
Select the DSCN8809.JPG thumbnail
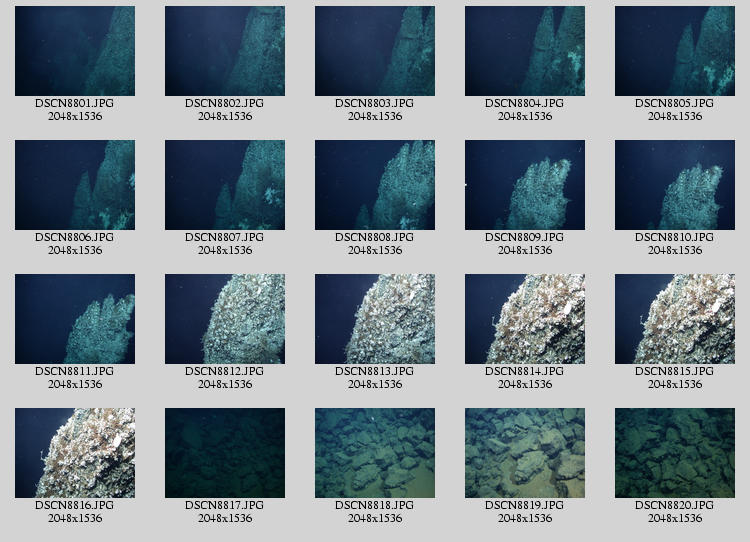point(524,185)
